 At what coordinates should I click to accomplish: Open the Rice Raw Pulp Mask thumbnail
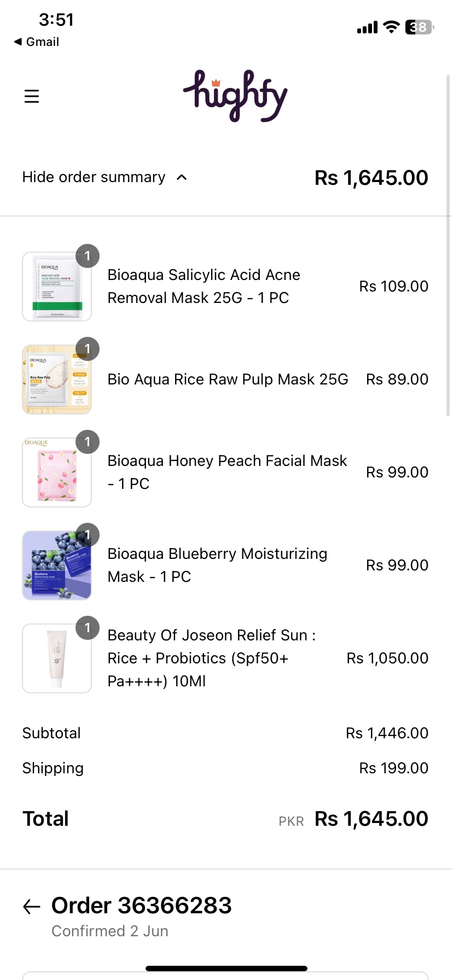pos(57,380)
